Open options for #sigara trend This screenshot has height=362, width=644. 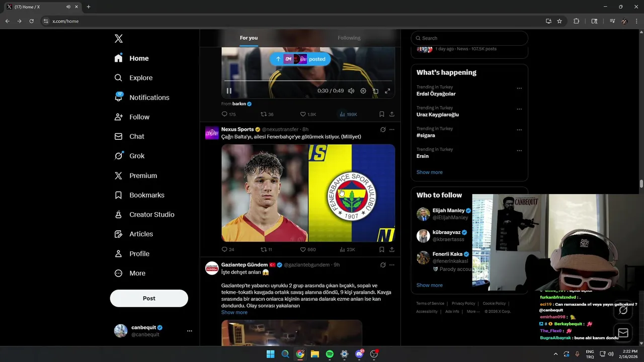click(519, 130)
